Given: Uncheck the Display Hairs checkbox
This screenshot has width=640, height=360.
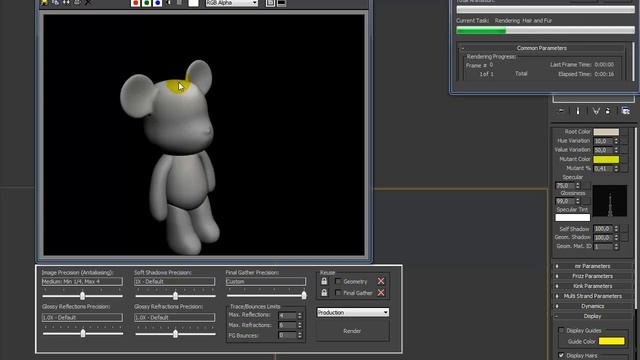Looking at the screenshot, I should (561, 355).
